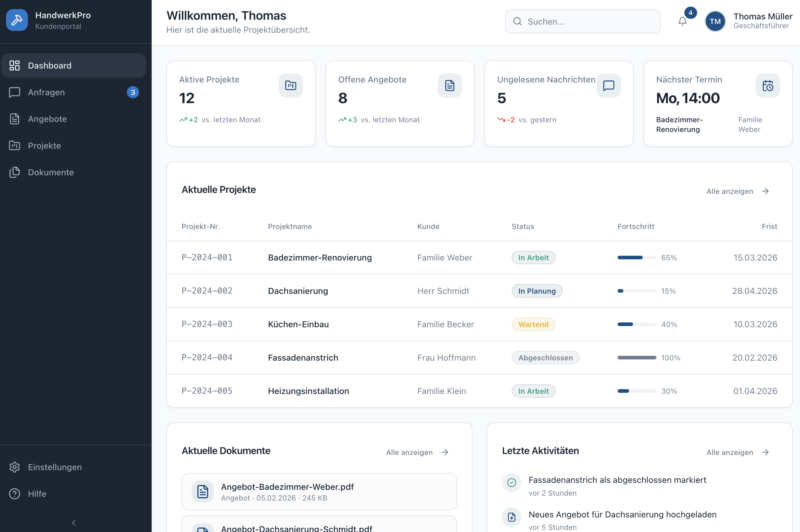Screen dimensions: 800x532
Task: Click the HandwerkPro hammer logo
Action: (x=17, y=20)
